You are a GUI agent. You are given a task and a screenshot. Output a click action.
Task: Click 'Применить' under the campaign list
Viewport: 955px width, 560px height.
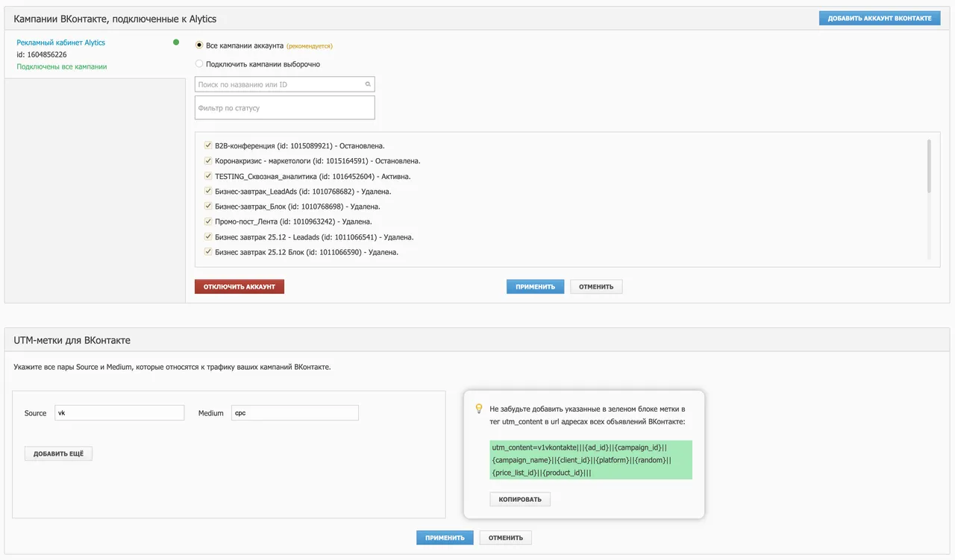click(535, 286)
